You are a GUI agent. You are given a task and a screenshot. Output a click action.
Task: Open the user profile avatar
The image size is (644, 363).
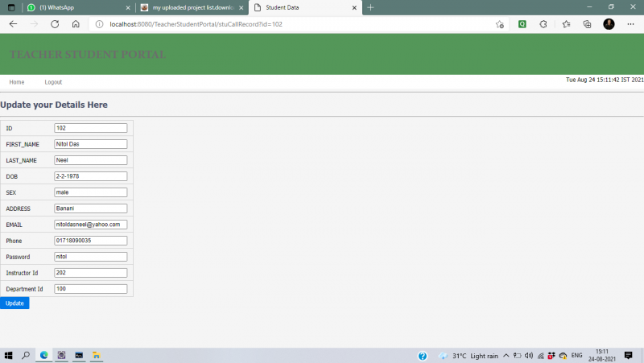pos(609,24)
